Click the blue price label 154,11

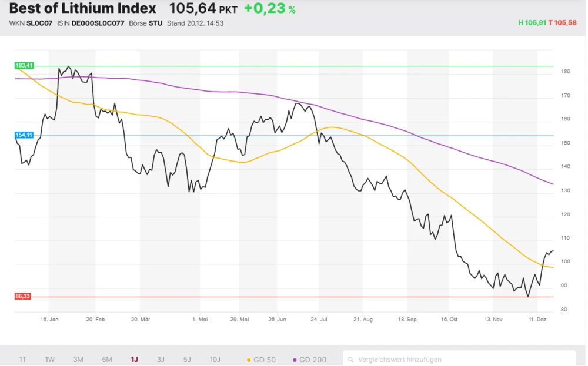pyautogui.click(x=23, y=135)
